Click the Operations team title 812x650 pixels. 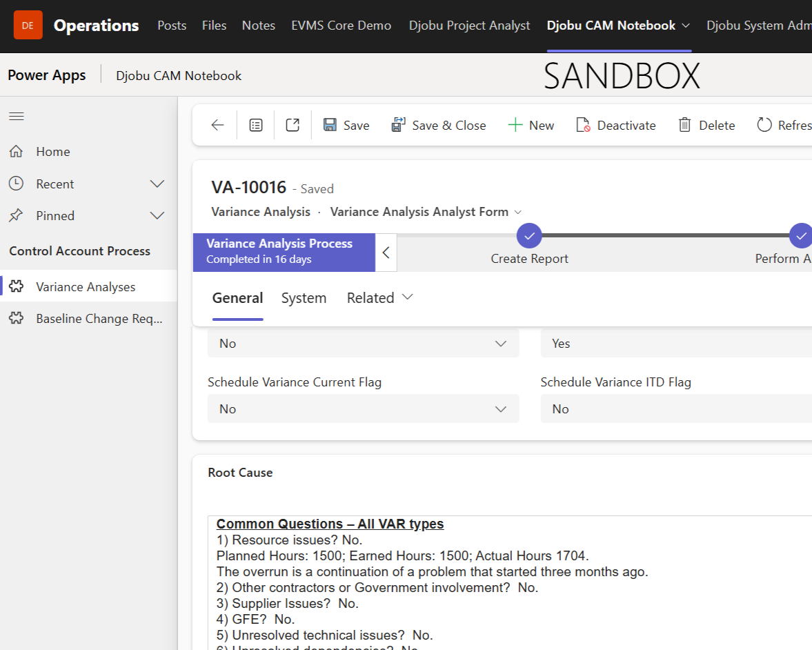(x=97, y=26)
